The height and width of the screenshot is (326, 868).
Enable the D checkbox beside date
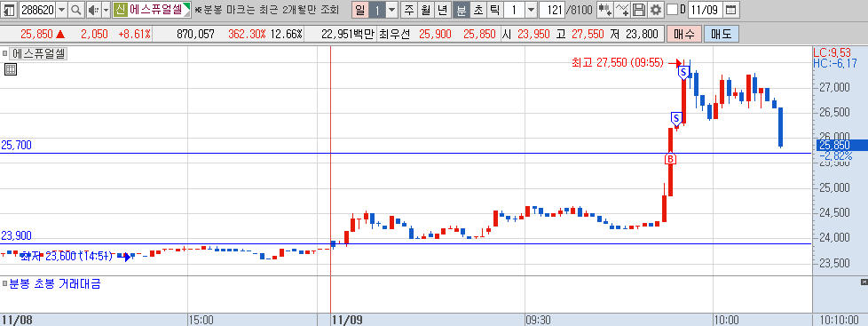click(672, 10)
